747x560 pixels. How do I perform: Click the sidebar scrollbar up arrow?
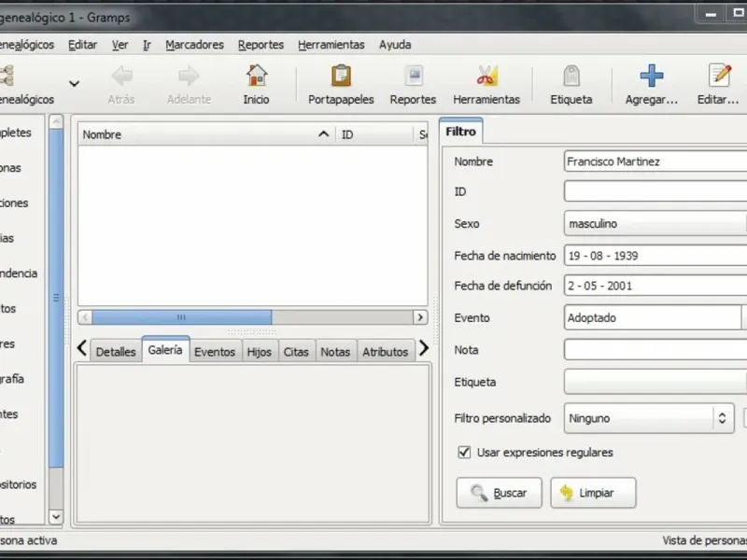[56, 122]
